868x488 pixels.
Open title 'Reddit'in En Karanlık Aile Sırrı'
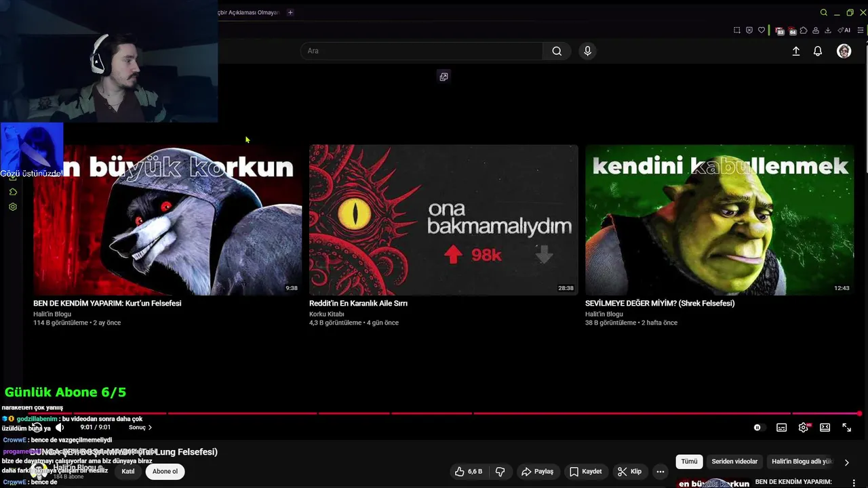358,304
